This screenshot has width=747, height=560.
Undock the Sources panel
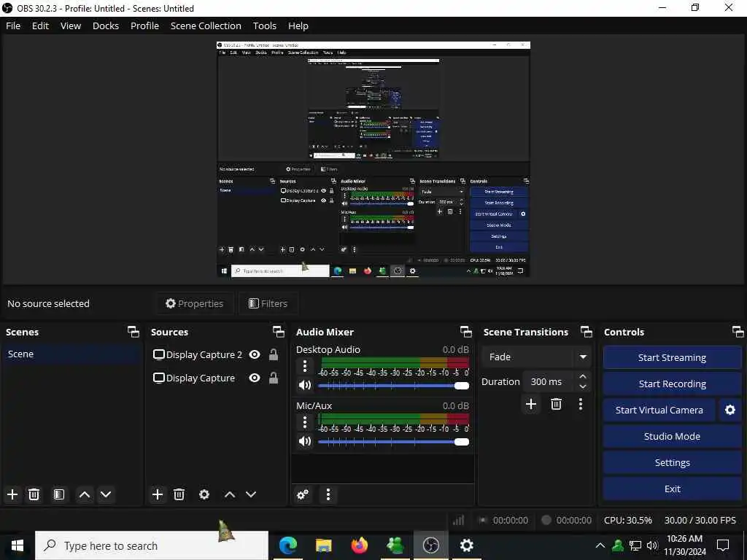[278, 332]
